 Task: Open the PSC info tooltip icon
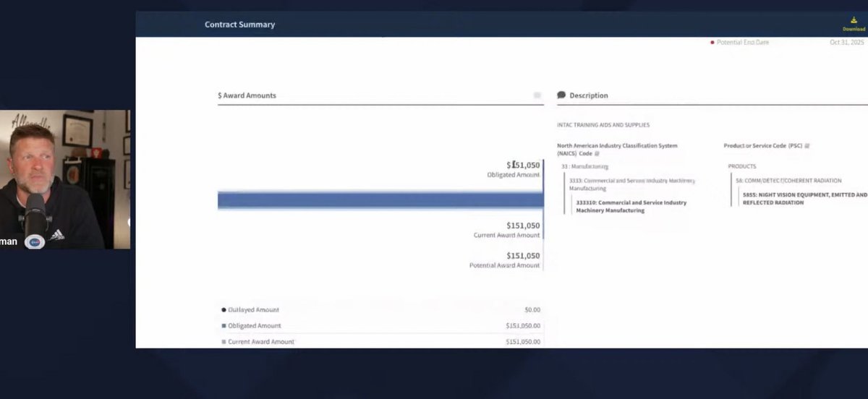pos(807,146)
